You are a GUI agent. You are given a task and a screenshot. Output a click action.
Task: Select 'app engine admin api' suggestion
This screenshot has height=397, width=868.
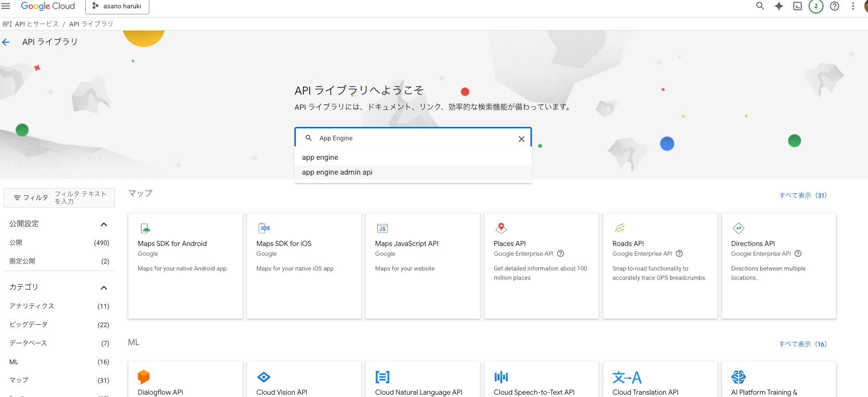coord(413,172)
